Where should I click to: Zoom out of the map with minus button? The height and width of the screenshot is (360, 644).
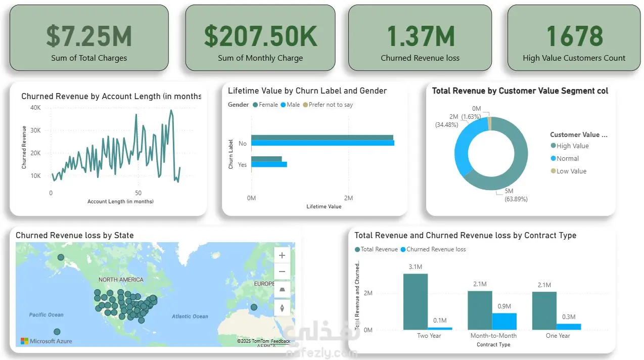pos(282,272)
